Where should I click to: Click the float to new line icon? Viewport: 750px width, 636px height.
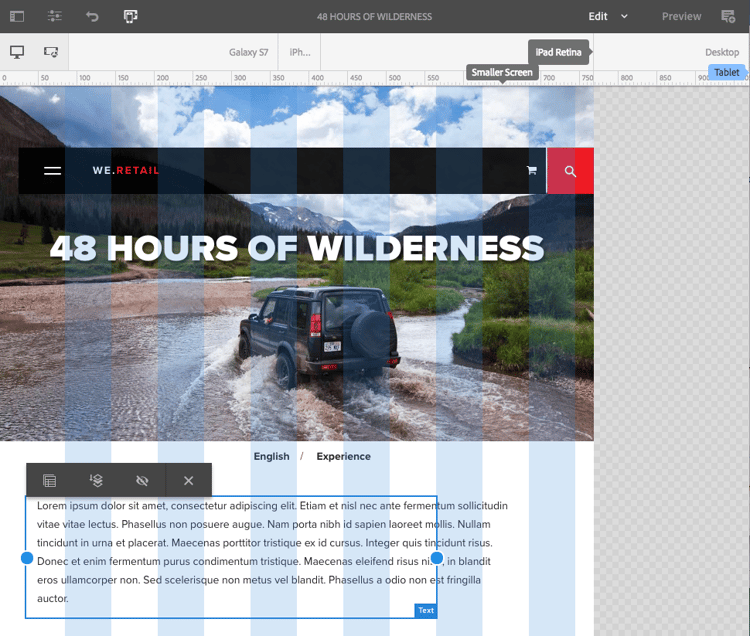click(50, 480)
